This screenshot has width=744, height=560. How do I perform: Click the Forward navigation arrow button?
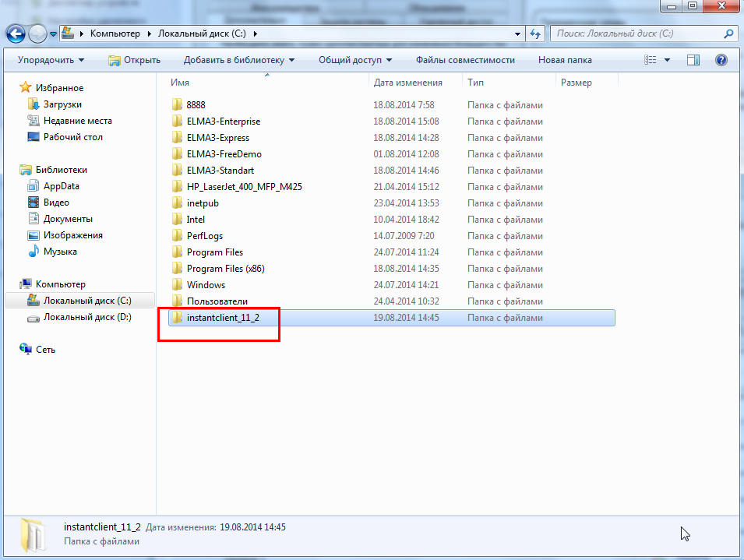tap(37, 33)
